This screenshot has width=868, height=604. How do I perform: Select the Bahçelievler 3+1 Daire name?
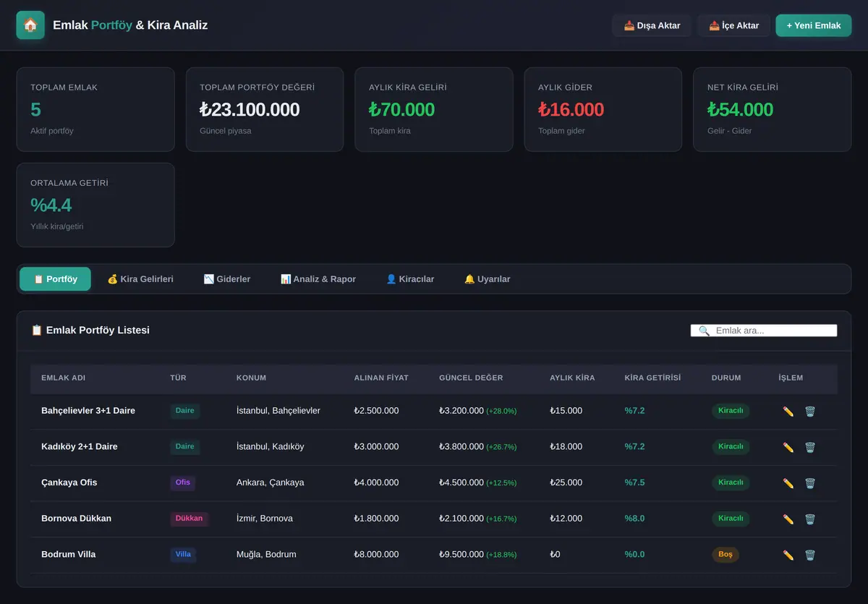[x=88, y=411]
